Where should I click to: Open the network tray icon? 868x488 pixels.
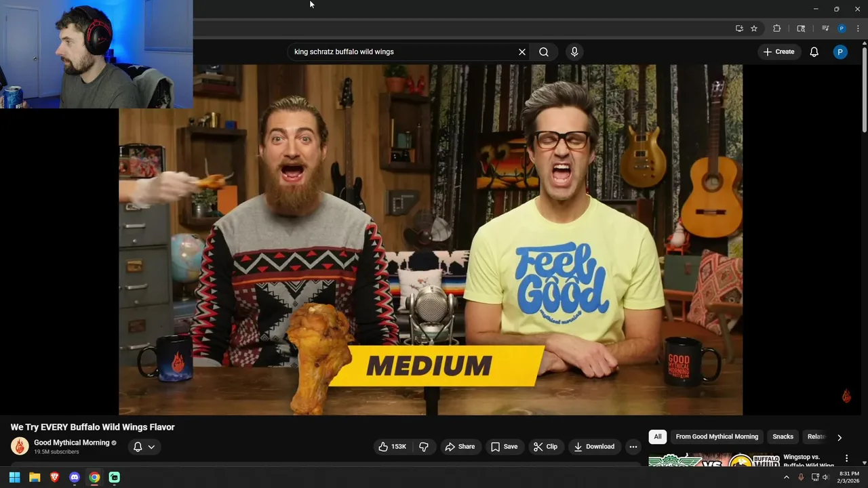click(815, 477)
